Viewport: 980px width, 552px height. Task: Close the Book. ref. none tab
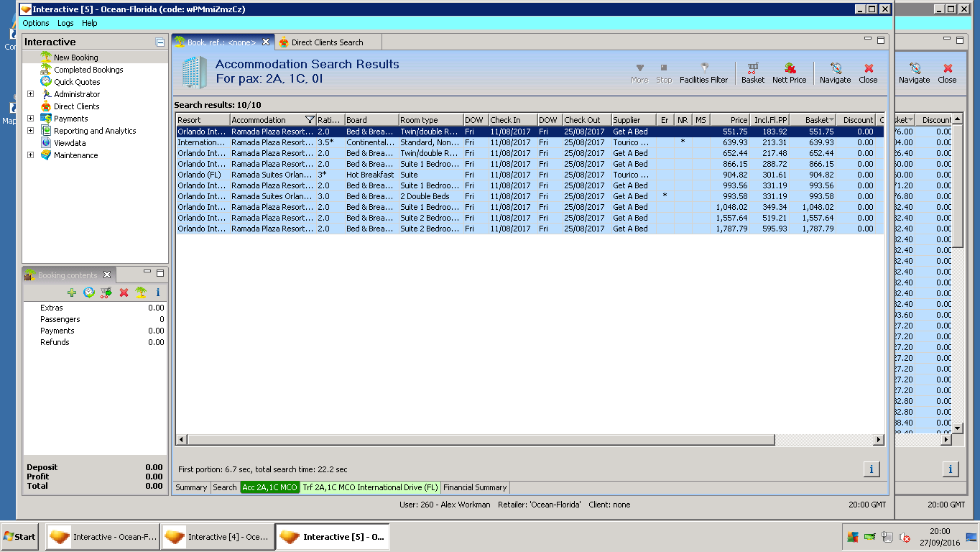pyautogui.click(x=266, y=42)
